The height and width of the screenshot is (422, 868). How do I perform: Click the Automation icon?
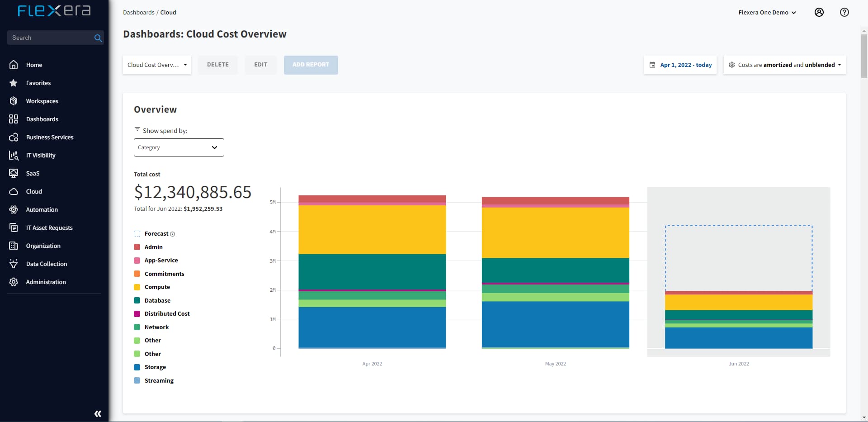[x=14, y=209]
